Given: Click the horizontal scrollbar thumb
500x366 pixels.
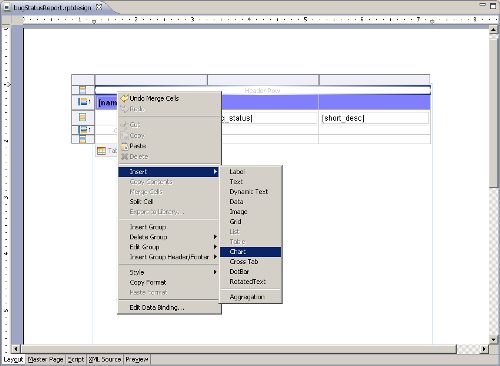Looking at the screenshot, I should [x=238, y=349].
